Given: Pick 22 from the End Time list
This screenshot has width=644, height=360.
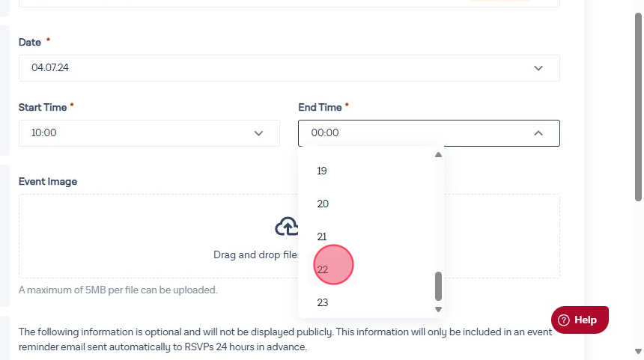Looking at the screenshot, I should [x=323, y=269].
